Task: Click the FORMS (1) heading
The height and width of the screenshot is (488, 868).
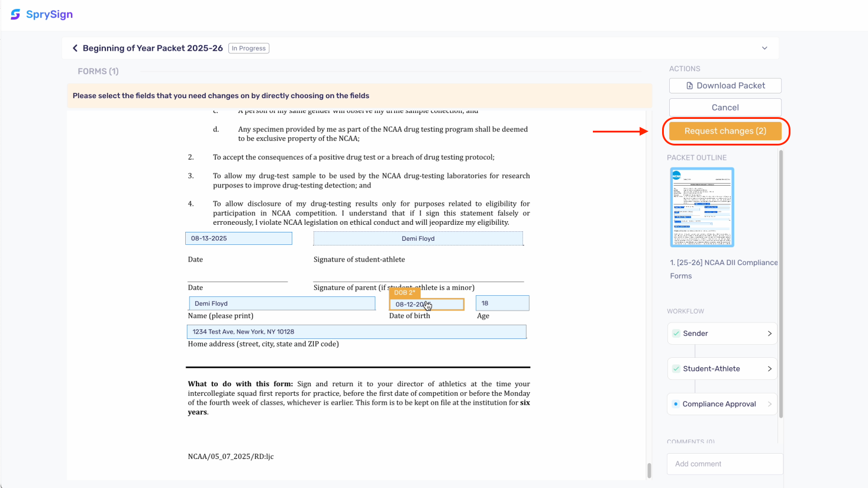Action: click(98, 71)
